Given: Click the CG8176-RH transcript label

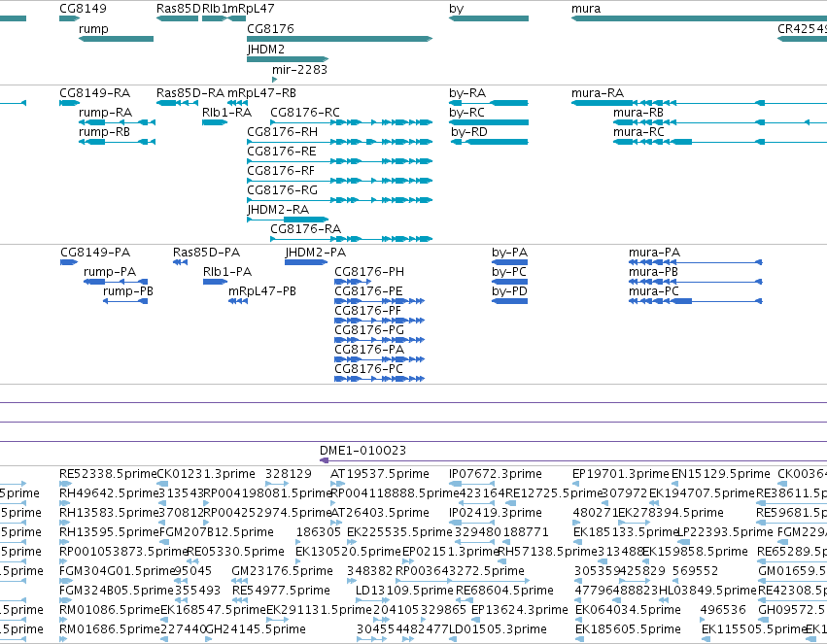Looking at the screenshot, I should tap(282, 132).
